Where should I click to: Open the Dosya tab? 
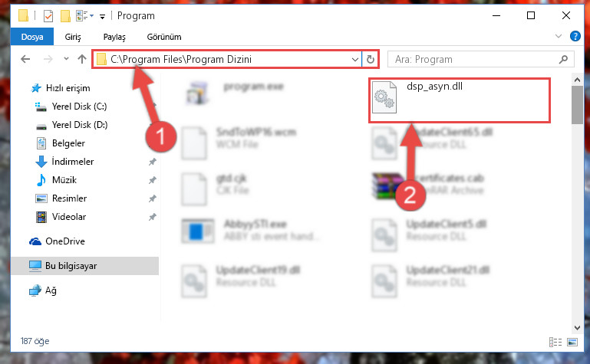[32, 37]
